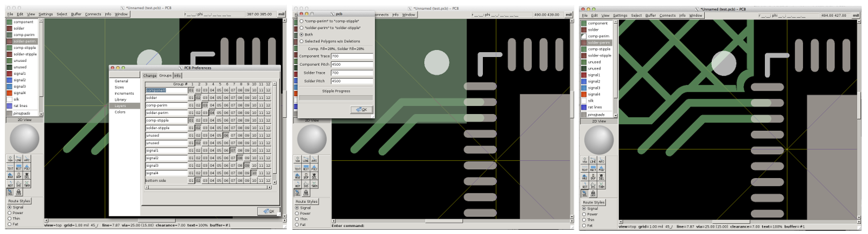Viewport: 868px width, 234px height.
Task: Open the File menu in the left window
Action: (10, 14)
